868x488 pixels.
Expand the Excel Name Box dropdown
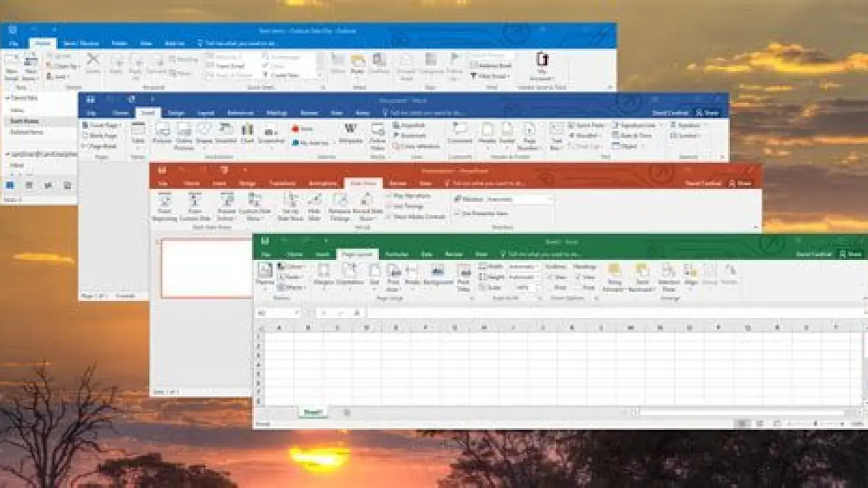tap(297, 313)
